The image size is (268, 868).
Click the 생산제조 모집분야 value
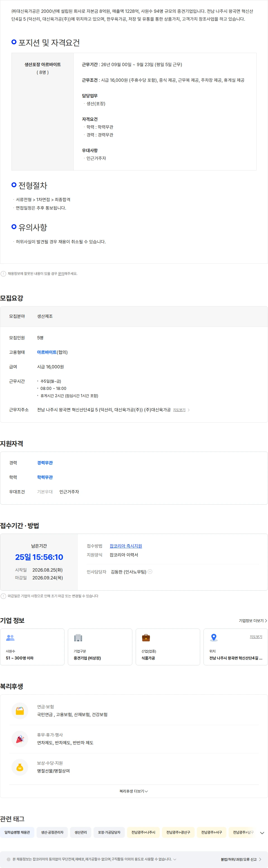(45, 316)
